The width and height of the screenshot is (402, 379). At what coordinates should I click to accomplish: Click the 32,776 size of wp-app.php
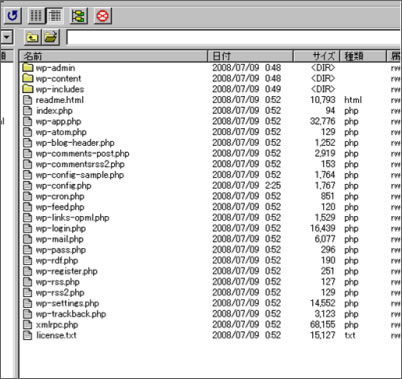click(323, 121)
